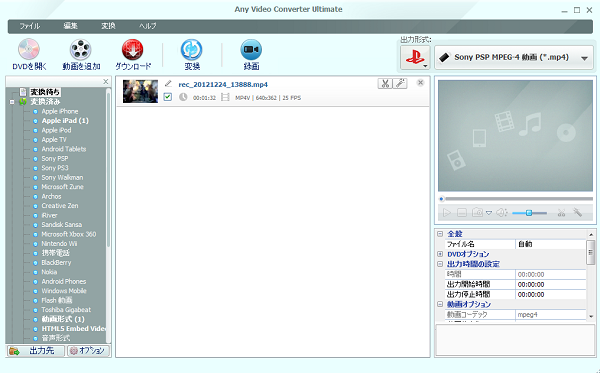Open the ヘルプ menu

[x=148, y=26]
